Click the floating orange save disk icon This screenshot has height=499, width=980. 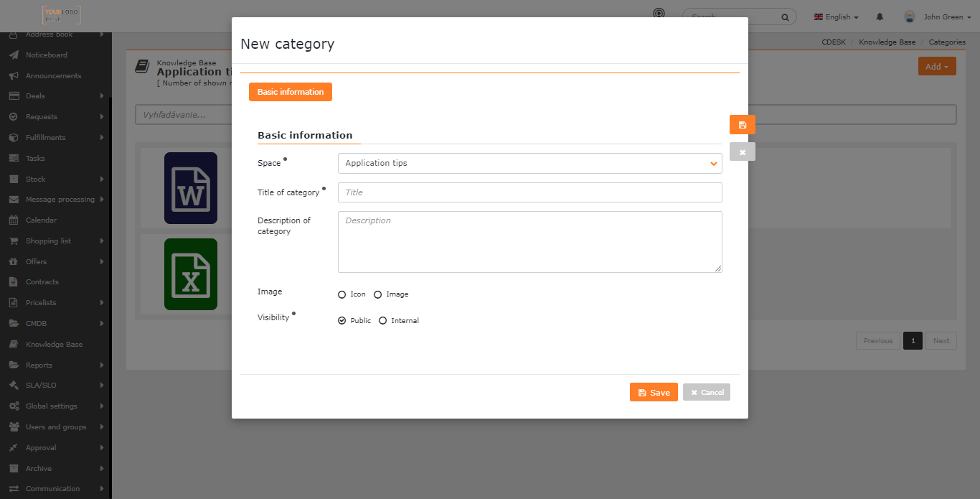pos(743,125)
